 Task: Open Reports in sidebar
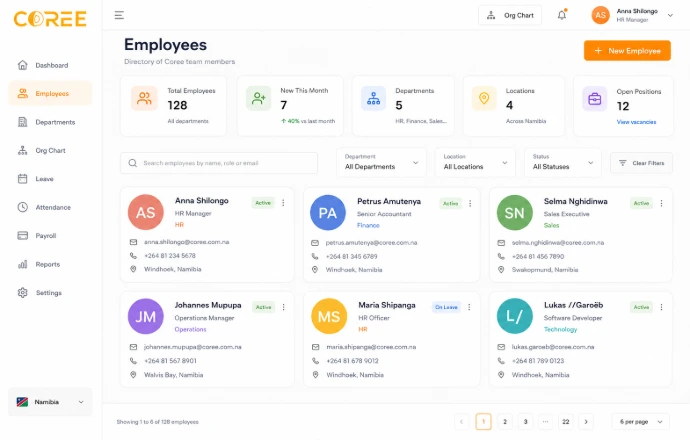(50, 264)
